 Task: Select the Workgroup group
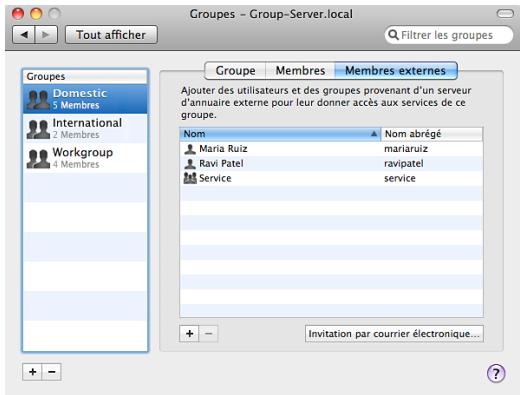(85, 158)
